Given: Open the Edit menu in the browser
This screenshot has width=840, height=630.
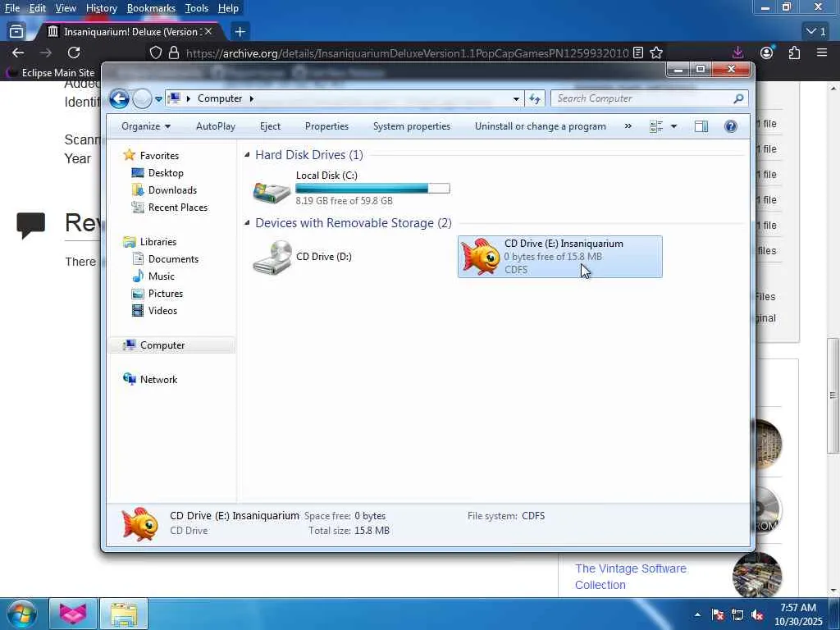Looking at the screenshot, I should tap(38, 8).
